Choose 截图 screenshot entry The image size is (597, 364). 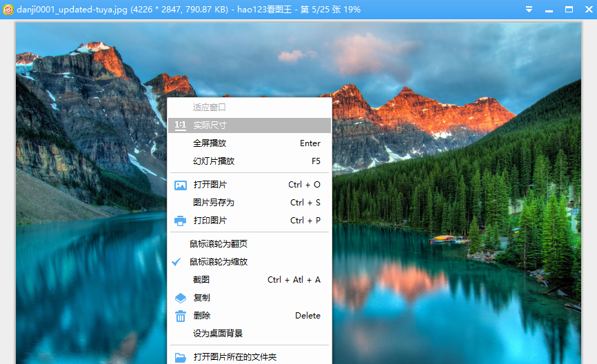coord(250,279)
